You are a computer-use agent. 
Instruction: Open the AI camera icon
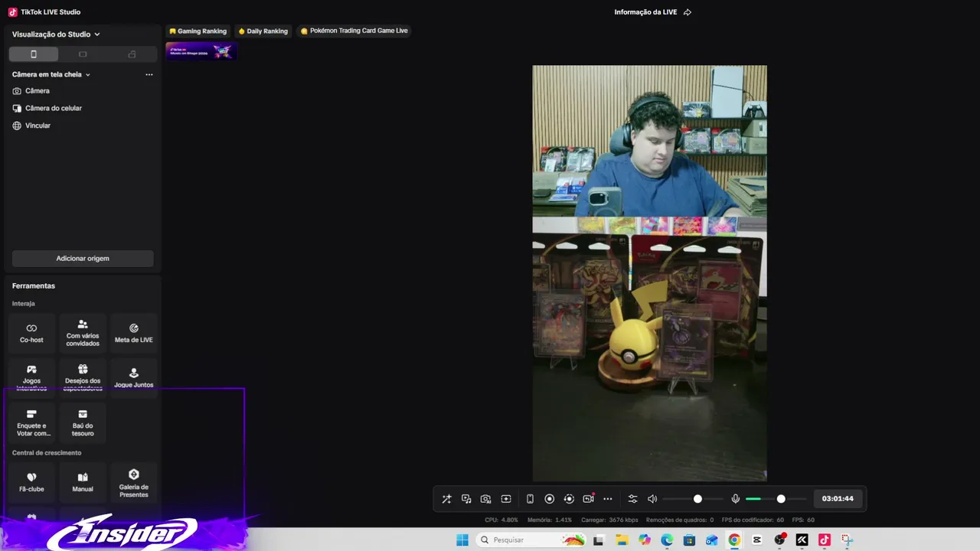tap(485, 499)
